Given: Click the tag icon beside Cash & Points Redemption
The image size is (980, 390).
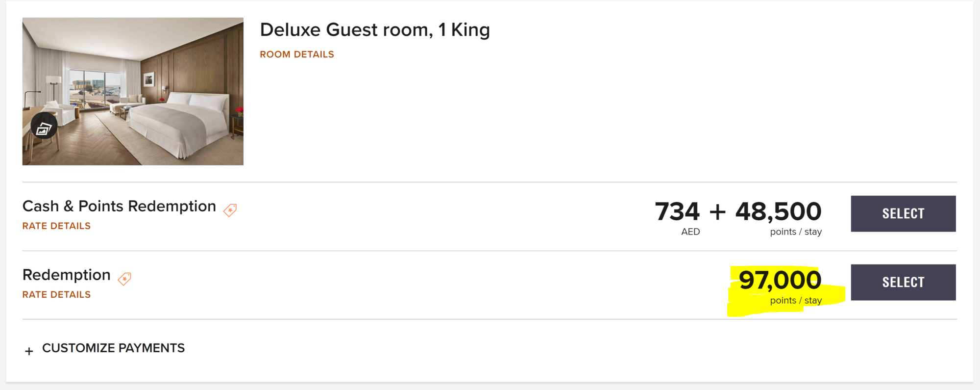Looking at the screenshot, I should (x=230, y=210).
